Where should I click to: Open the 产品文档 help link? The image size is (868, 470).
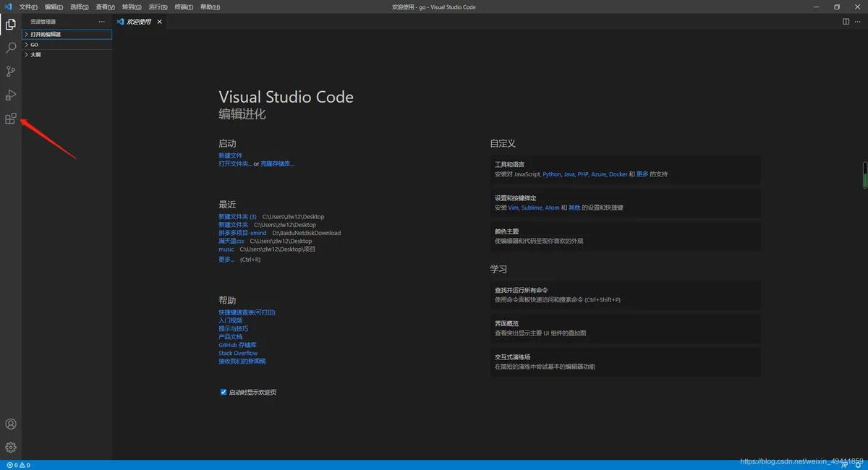[231, 337]
